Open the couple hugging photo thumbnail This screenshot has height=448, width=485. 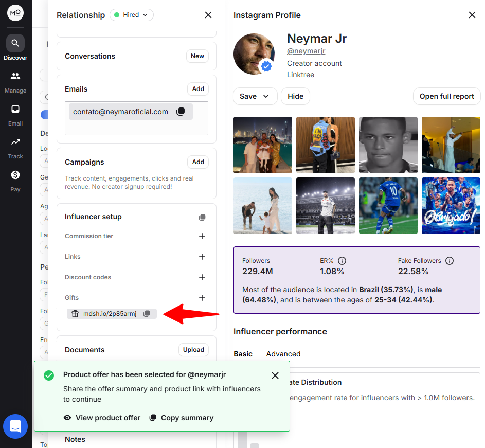point(326,145)
